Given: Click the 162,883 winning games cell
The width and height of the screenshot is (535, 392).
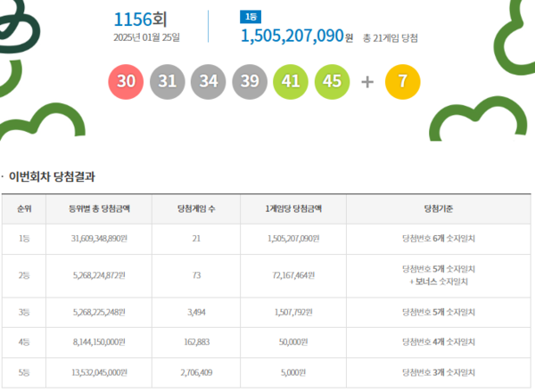Looking at the screenshot, I should 196,342.
